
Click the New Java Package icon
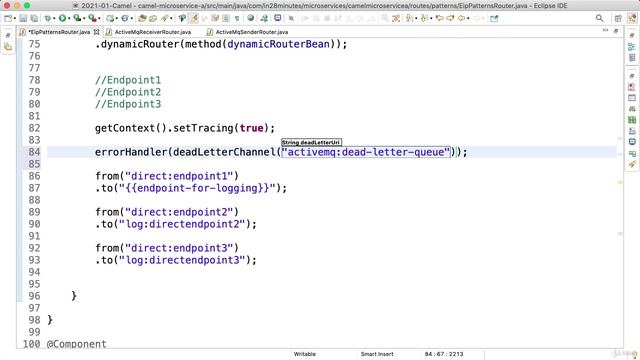(x=110, y=18)
